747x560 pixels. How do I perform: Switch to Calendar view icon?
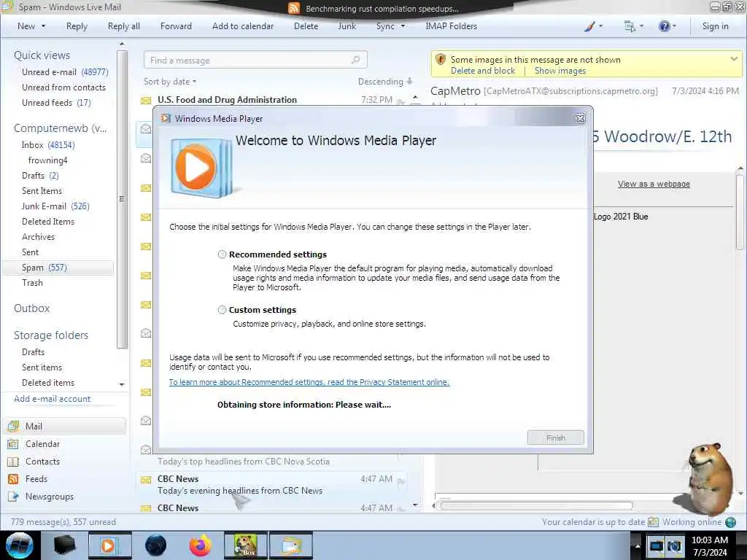point(13,444)
